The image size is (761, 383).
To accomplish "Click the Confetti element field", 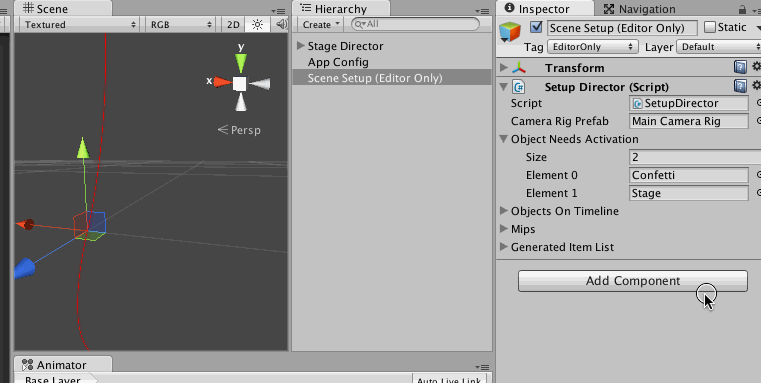I will pyautogui.click(x=689, y=175).
